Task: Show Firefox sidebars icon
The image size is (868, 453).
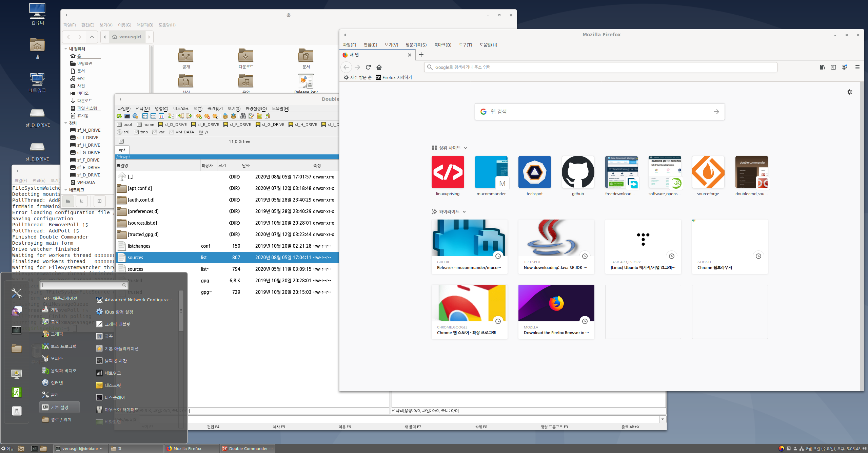Action: pyautogui.click(x=833, y=67)
